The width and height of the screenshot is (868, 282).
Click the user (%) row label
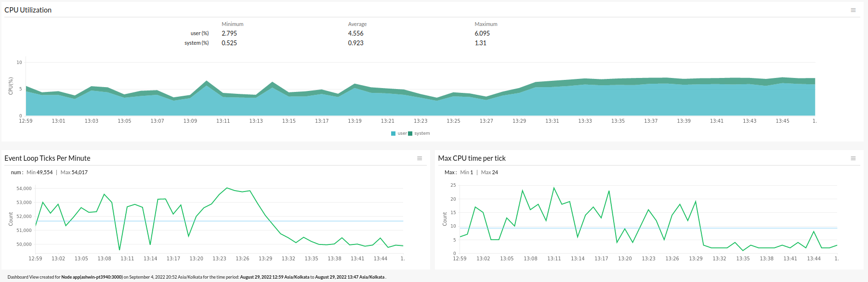click(x=199, y=33)
